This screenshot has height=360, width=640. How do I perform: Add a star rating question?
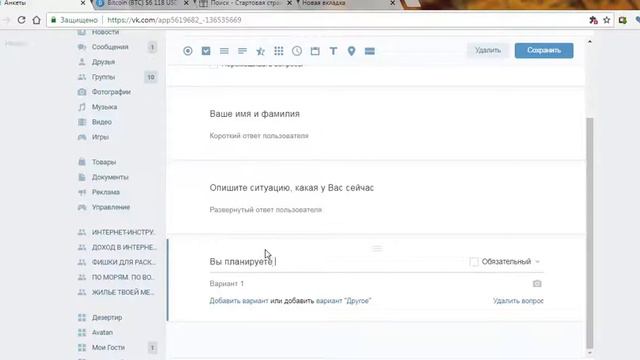(260, 51)
